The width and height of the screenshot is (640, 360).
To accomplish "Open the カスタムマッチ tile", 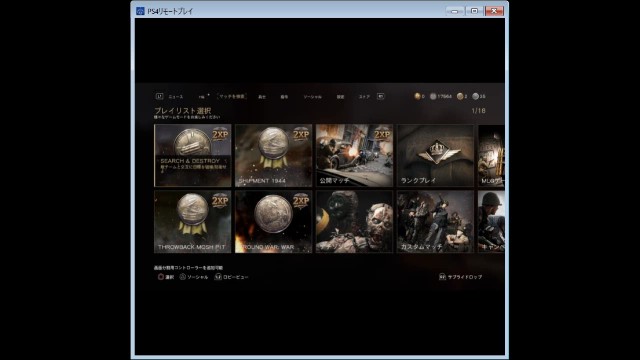I will 436,222.
